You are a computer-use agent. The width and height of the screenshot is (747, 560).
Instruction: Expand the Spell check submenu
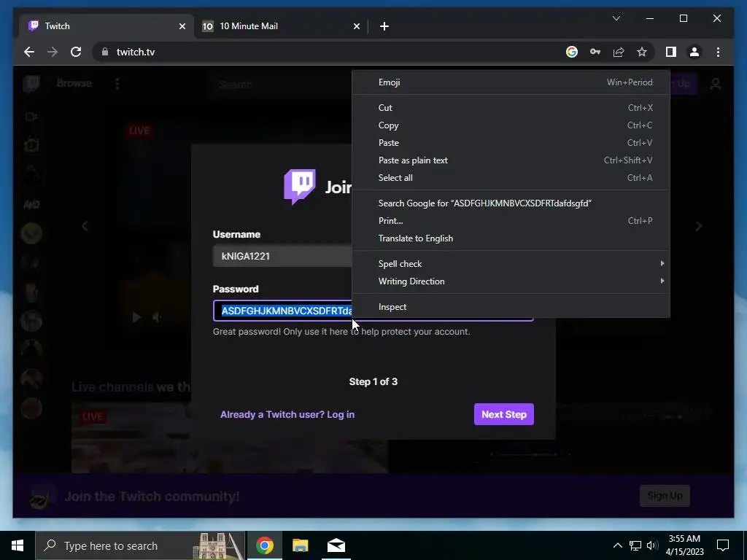pos(511,264)
